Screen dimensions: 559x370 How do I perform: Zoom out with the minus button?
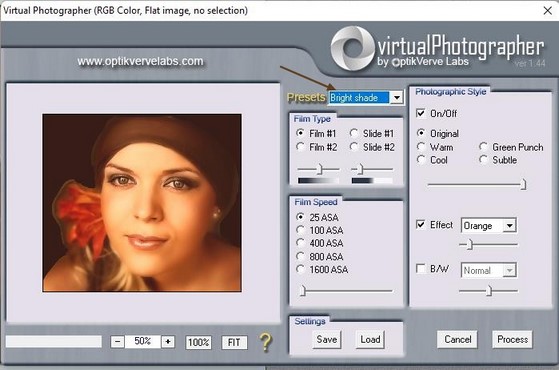click(x=117, y=342)
